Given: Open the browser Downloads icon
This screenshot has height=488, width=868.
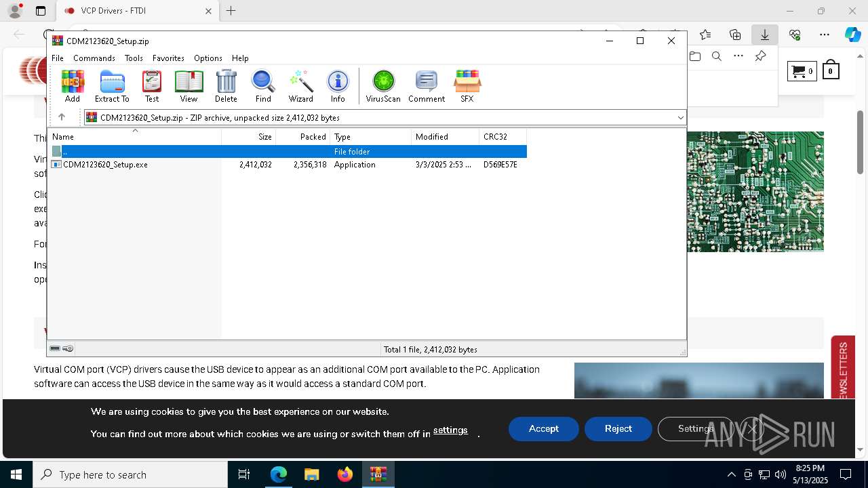Looking at the screenshot, I should coord(765,35).
